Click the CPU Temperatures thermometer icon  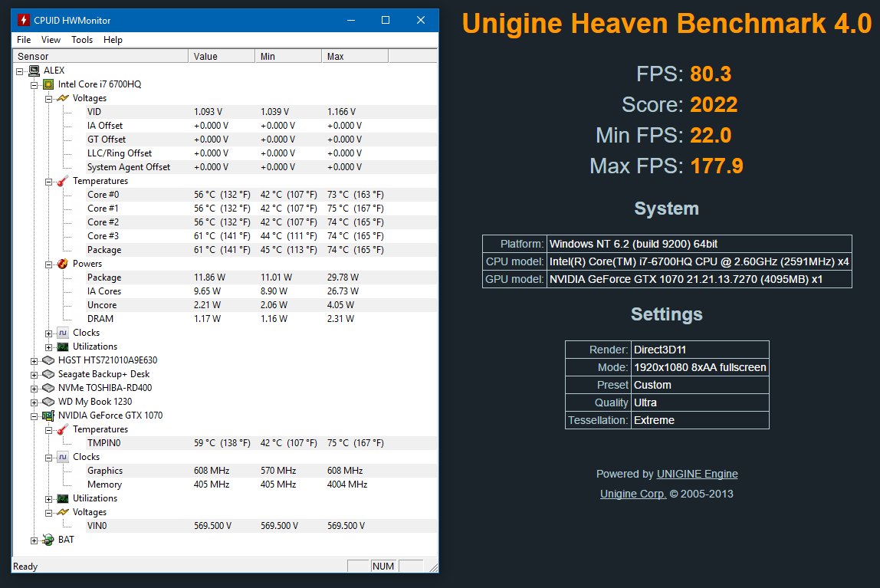(x=63, y=181)
